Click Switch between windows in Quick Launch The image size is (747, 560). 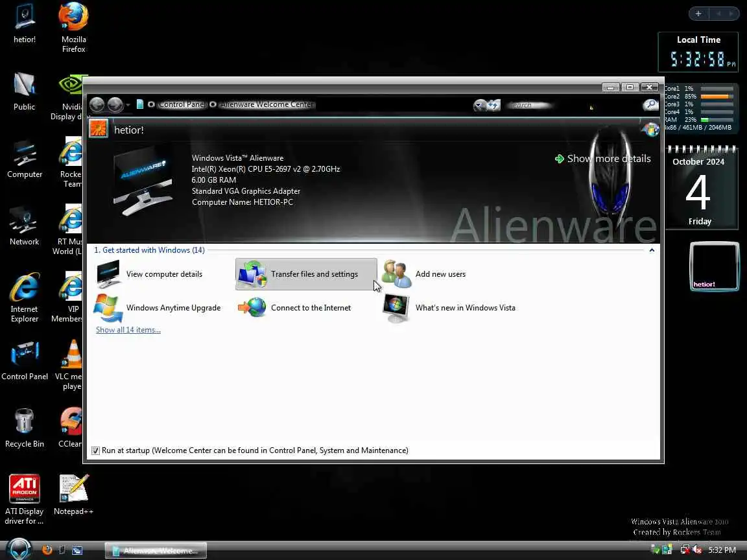(77, 550)
